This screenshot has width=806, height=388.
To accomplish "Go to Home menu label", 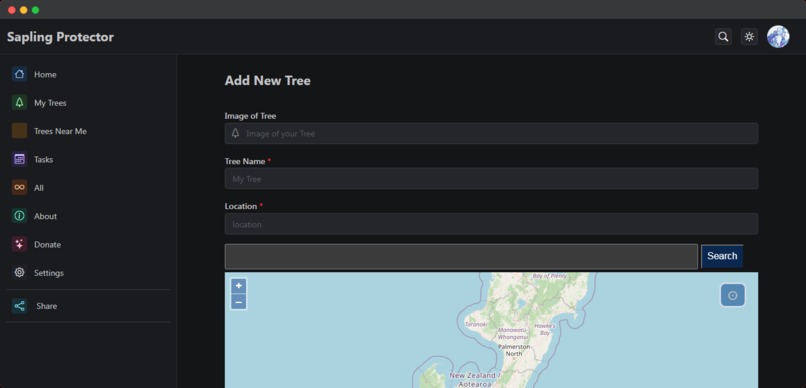I will pos(45,75).
